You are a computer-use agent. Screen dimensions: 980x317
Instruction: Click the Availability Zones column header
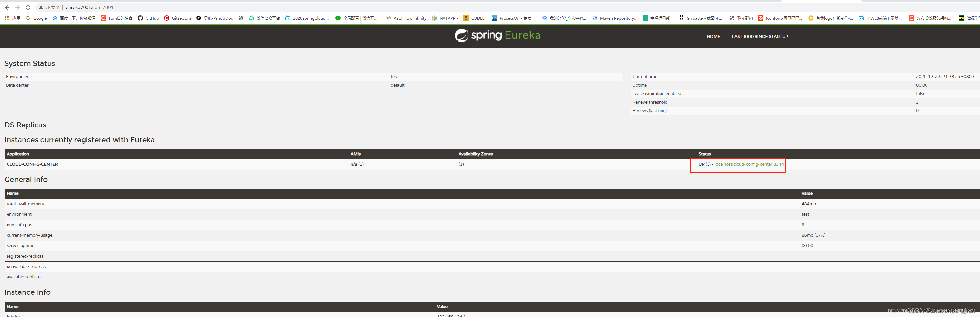pyautogui.click(x=475, y=154)
